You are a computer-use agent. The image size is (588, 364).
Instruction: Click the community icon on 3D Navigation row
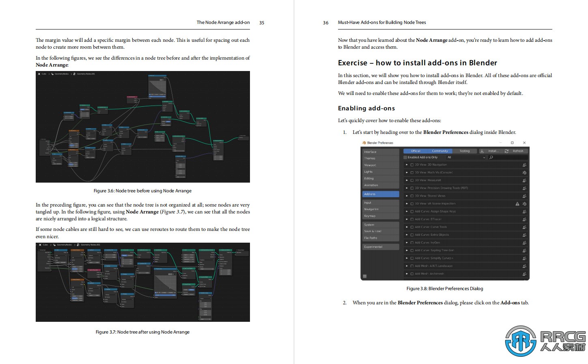(524, 165)
